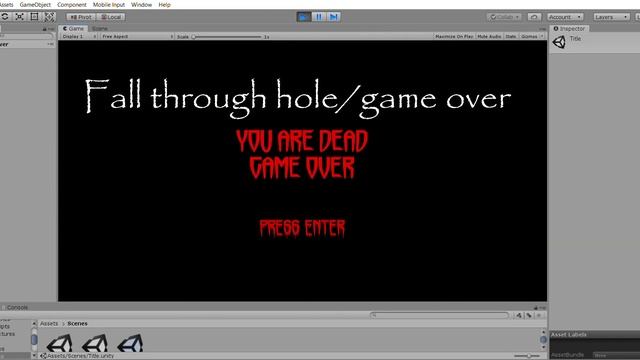The image size is (640, 360).
Task: Toggle Mute Audio in Game view
Action: 489,36
